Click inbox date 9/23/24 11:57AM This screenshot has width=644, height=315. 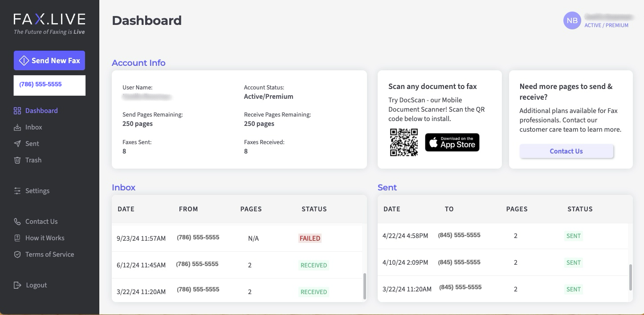(141, 238)
